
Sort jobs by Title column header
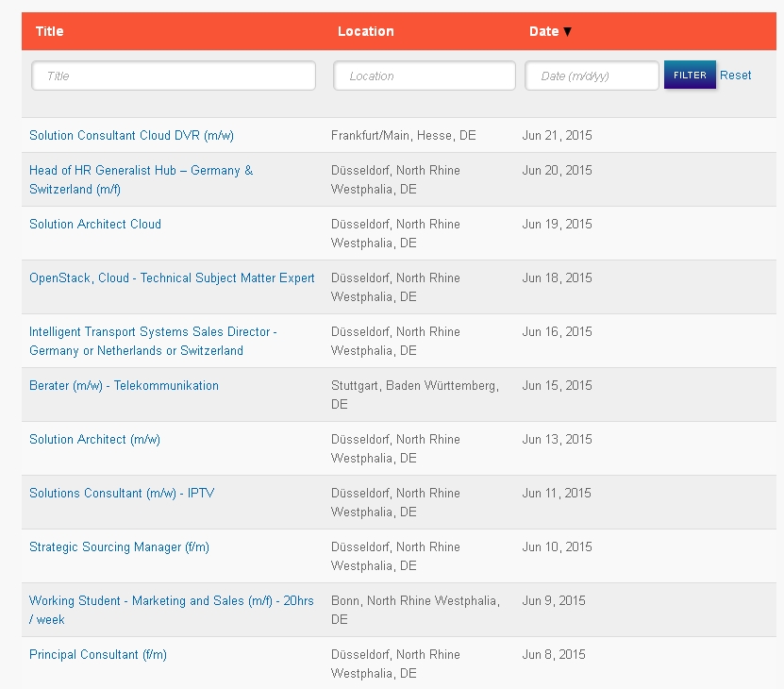tap(49, 31)
